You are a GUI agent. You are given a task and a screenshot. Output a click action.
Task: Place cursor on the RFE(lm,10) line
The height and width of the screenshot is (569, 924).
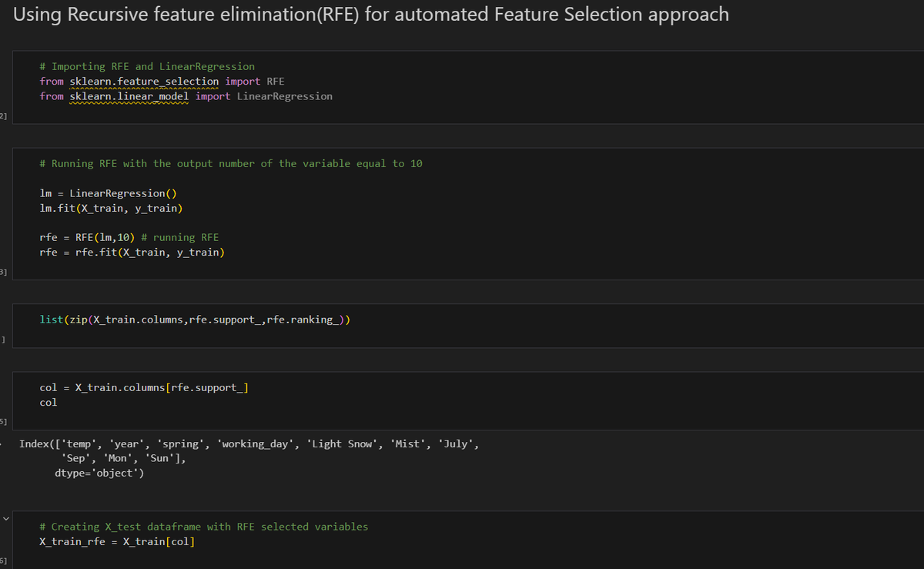tap(129, 237)
